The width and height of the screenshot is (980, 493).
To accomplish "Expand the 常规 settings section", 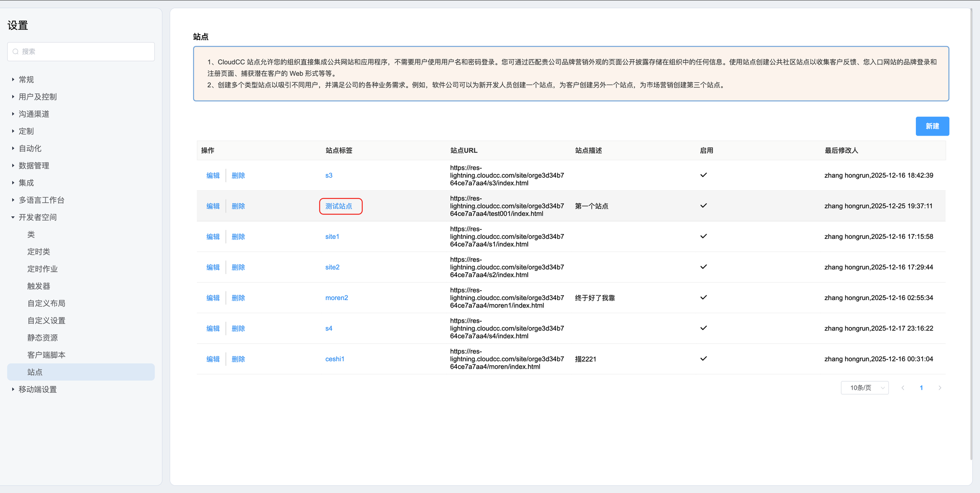I will pyautogui.click(x=26, y=80).
